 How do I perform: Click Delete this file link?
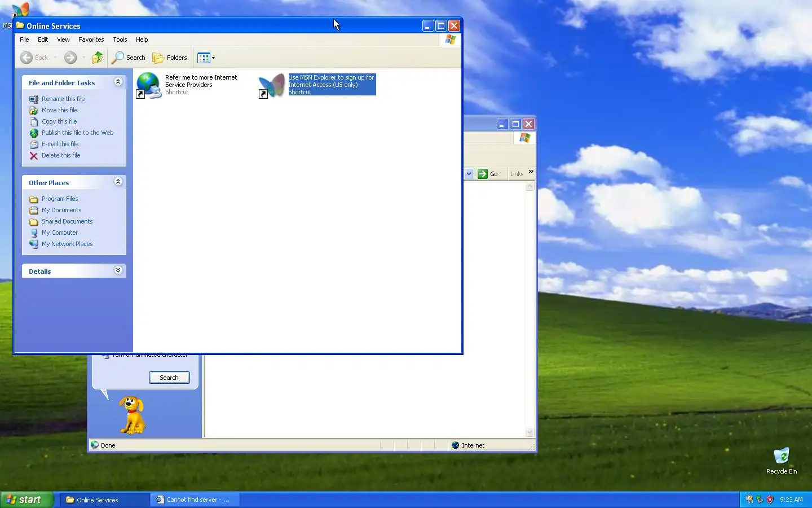pos(61,155)
